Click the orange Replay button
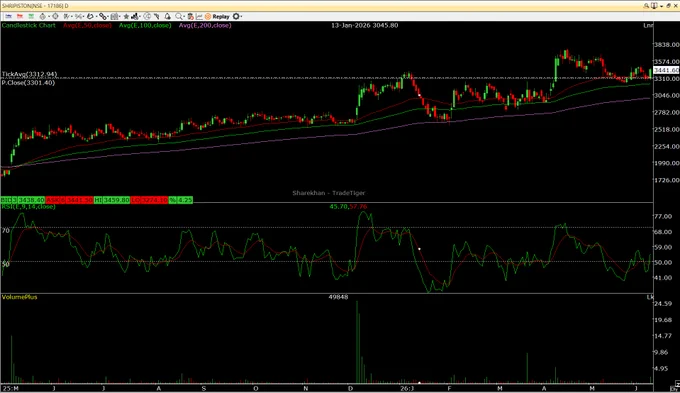The width and height of the screenshot is (680, 393). pos(217,16)
